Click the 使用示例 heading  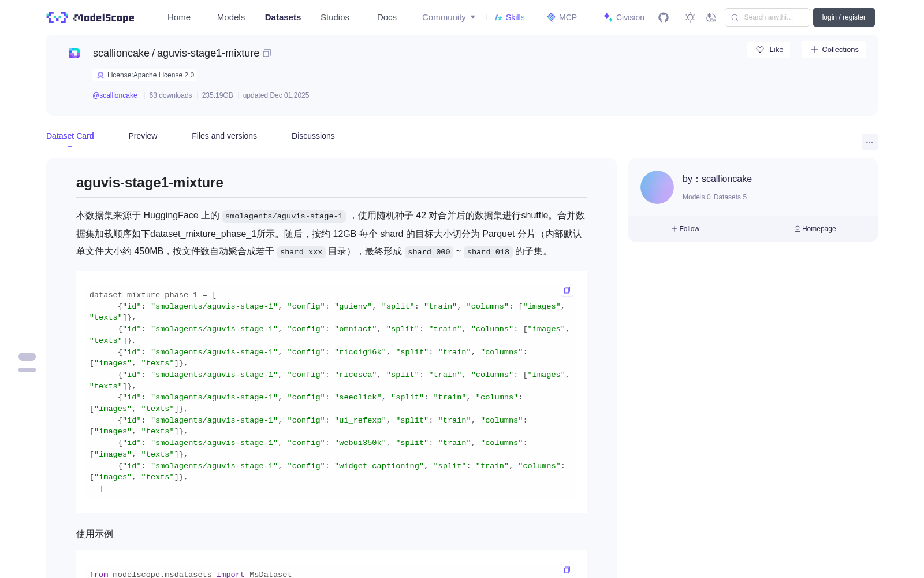(95, 534)
